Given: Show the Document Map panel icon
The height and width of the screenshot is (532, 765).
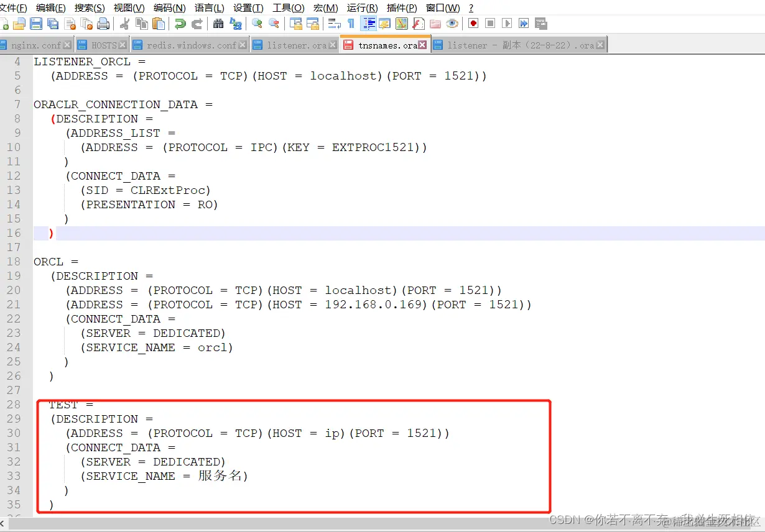Looking at the screenshot, I should click(402, 24).
